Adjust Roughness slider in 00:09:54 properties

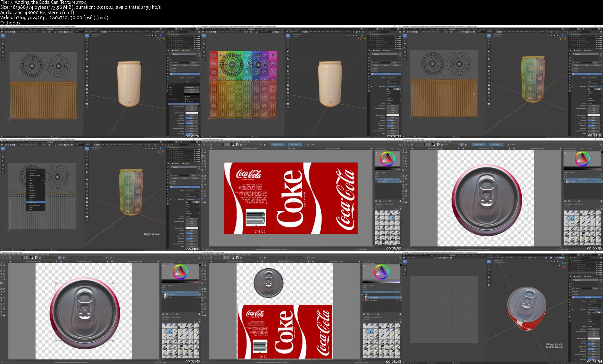click(594, 349)
